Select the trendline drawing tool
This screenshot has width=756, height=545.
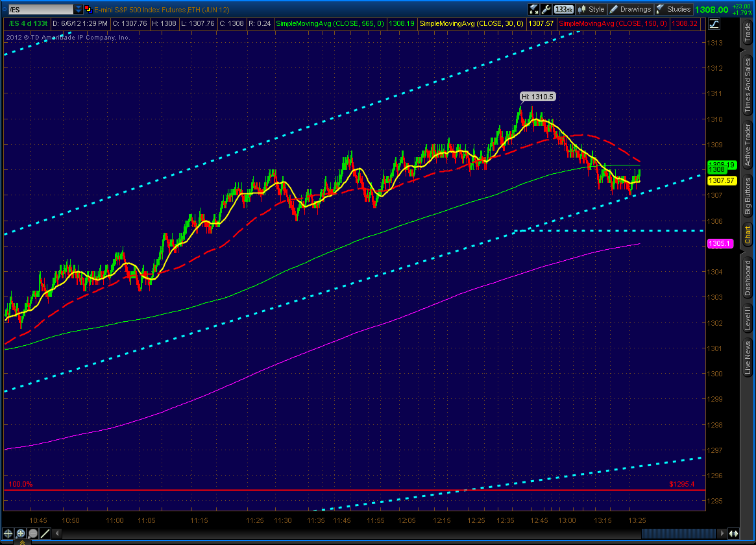point(45,533)
